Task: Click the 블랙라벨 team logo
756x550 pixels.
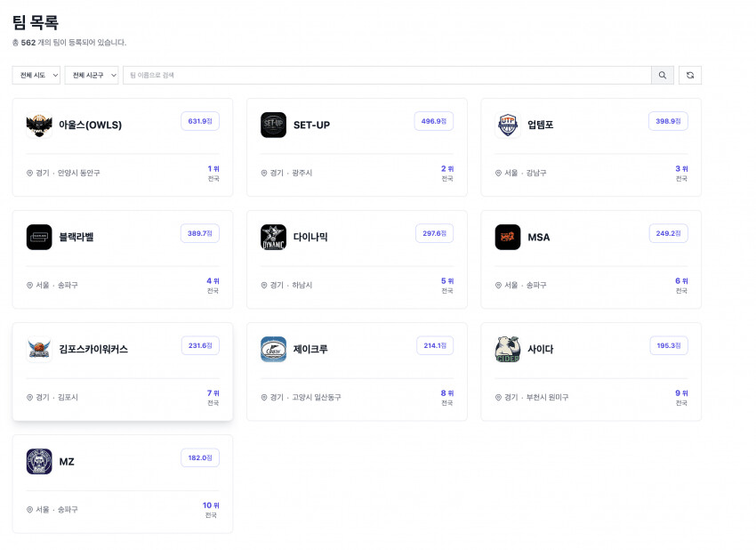Action: [x=39, y=238]
